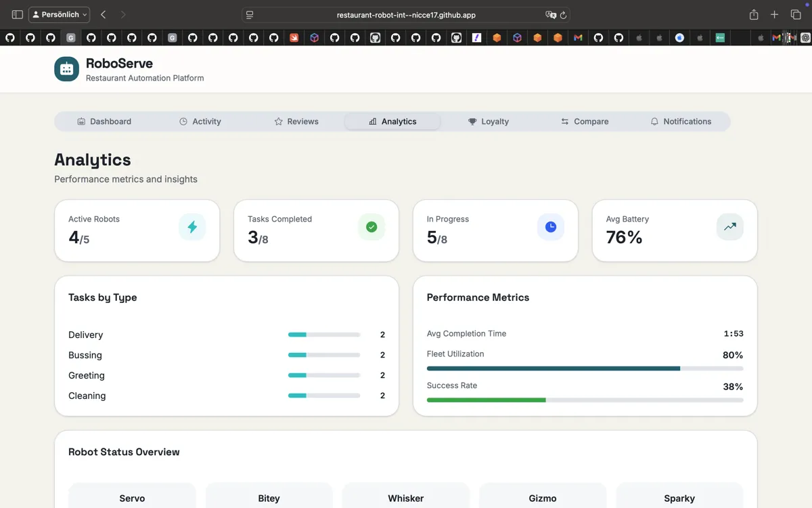The height and width of the screenshot is (508, 812).
Task: Click the lightning bolt Active Robots icon
Action: click(x=192, y=227)
